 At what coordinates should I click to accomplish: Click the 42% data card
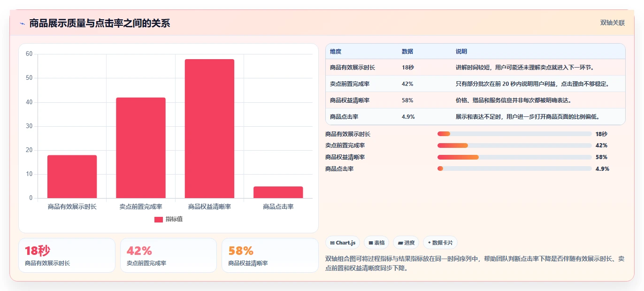169,255
